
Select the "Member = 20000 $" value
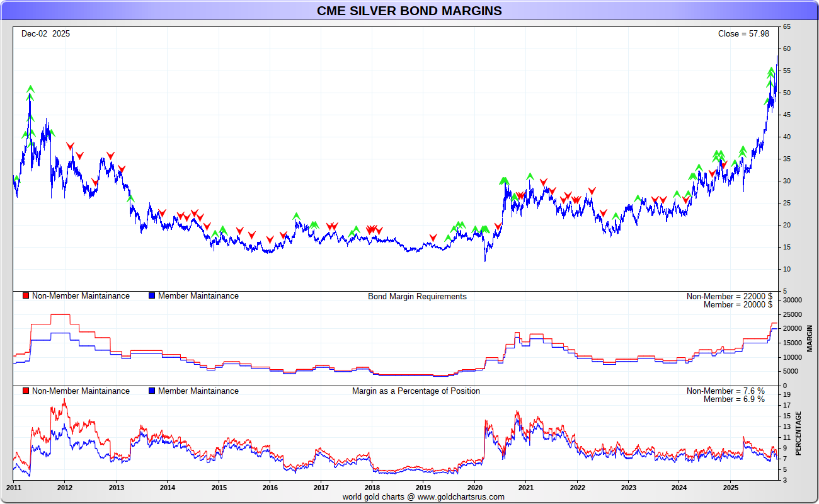[738, 305]
